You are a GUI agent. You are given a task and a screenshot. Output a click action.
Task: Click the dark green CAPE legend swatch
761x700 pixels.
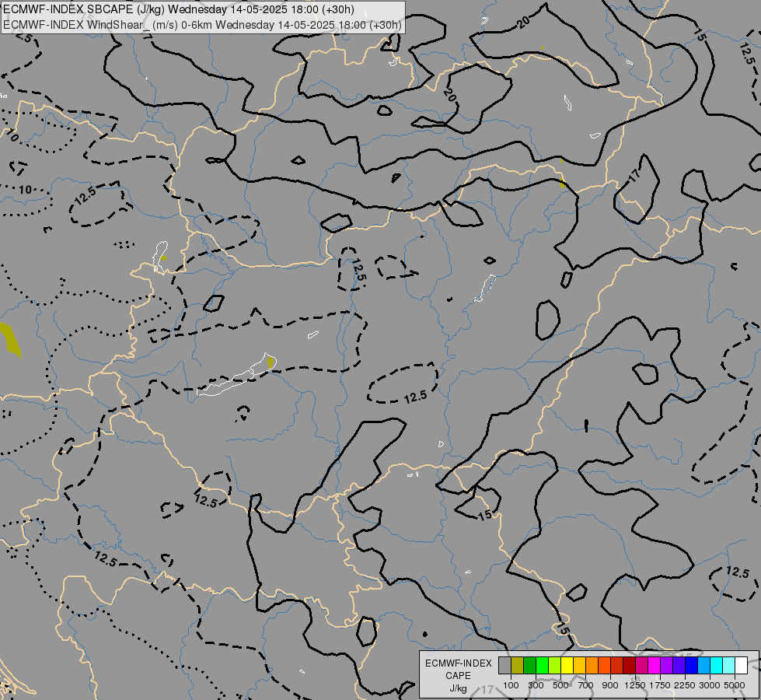pos(530,665)
